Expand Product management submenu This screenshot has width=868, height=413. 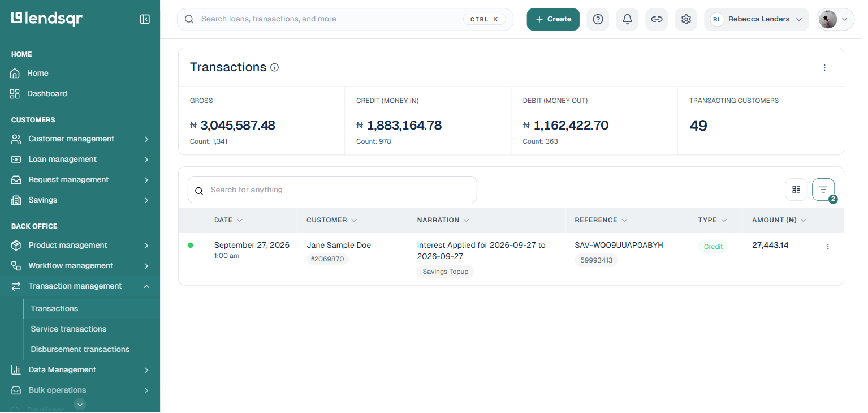pyautogui.click(x=146, y=246)
